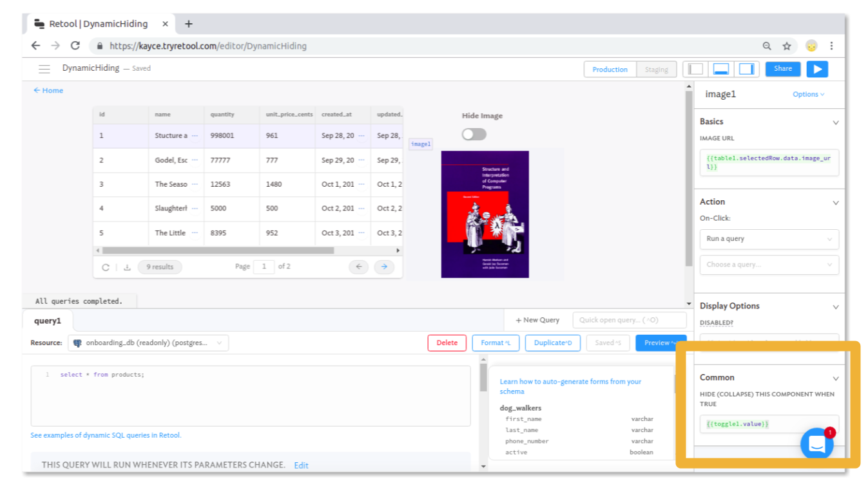868x488 pixels.
Task: Click the Image URL field
Action: point(769,162)
